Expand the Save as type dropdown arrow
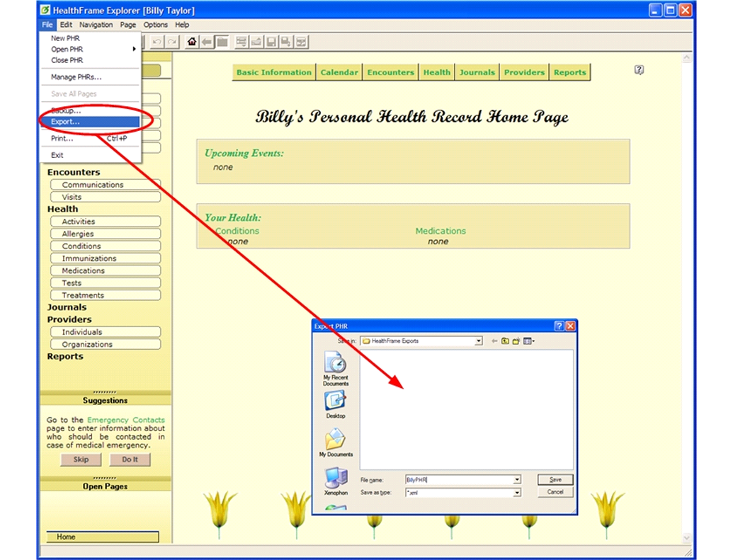Viewport: 733px width, 560px height. pos(517,493)
